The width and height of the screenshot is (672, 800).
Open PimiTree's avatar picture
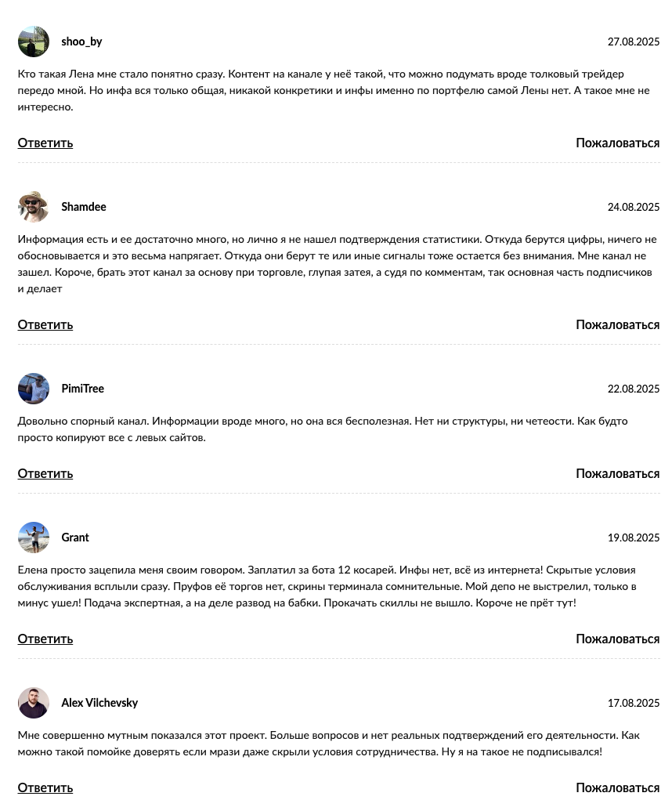point(34,389)
